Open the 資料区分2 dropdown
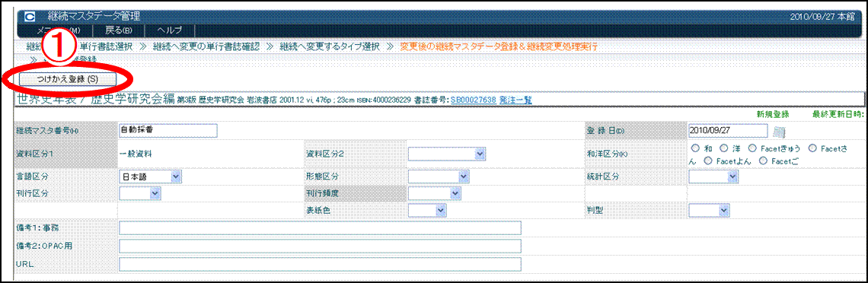 click(447, 154)
